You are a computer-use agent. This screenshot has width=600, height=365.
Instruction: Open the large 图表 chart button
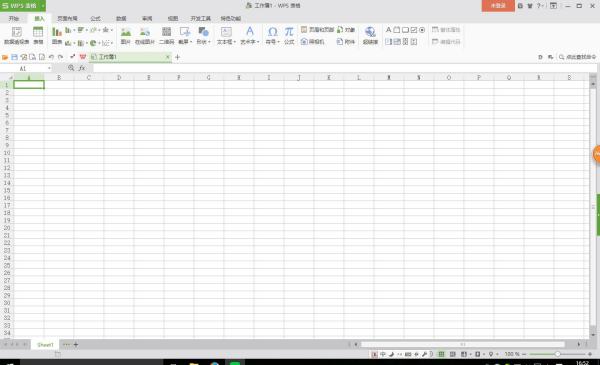[57, 35]
